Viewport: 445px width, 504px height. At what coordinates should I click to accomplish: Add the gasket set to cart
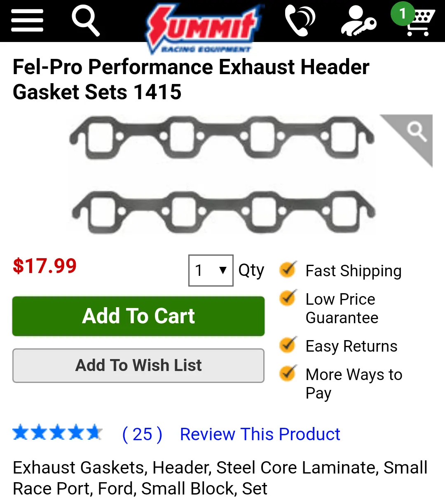pyautogui.click(x=138, y=316)
